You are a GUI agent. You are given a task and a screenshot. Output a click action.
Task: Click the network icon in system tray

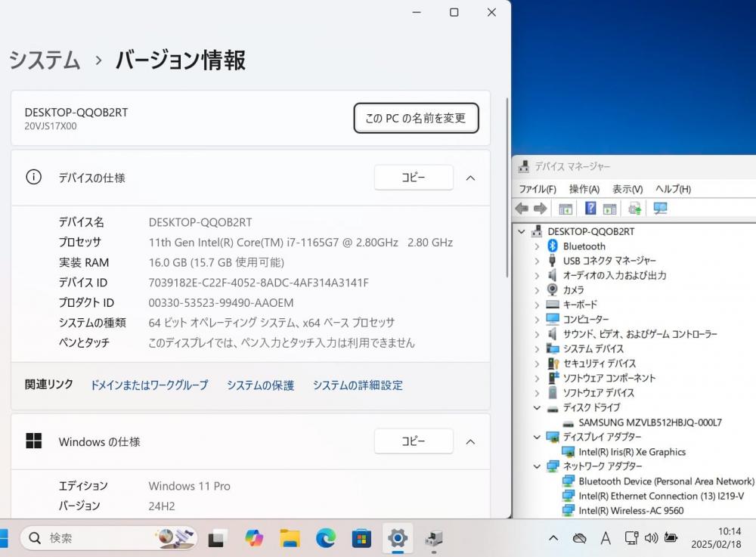point(631,537)
